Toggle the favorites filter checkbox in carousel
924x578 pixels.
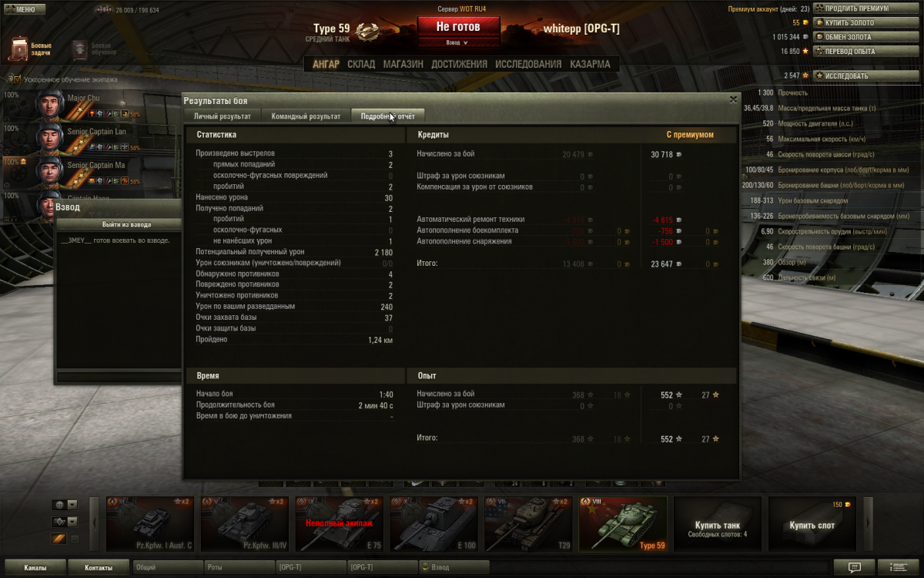click(x=75, y=539)
